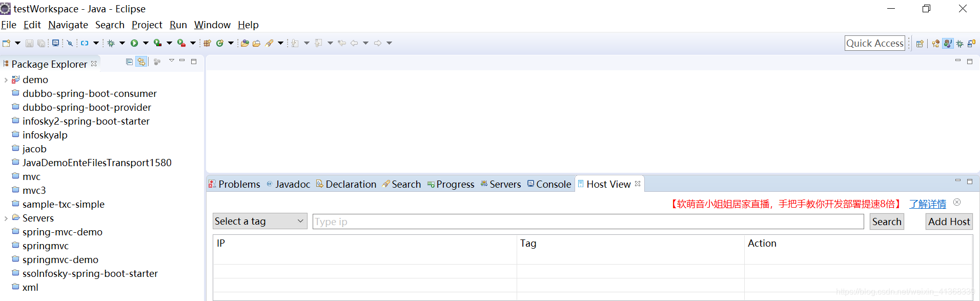Open the 'Select a tag' combo box
The width and height of the screenshot is (980, 301).
point(260,221)
